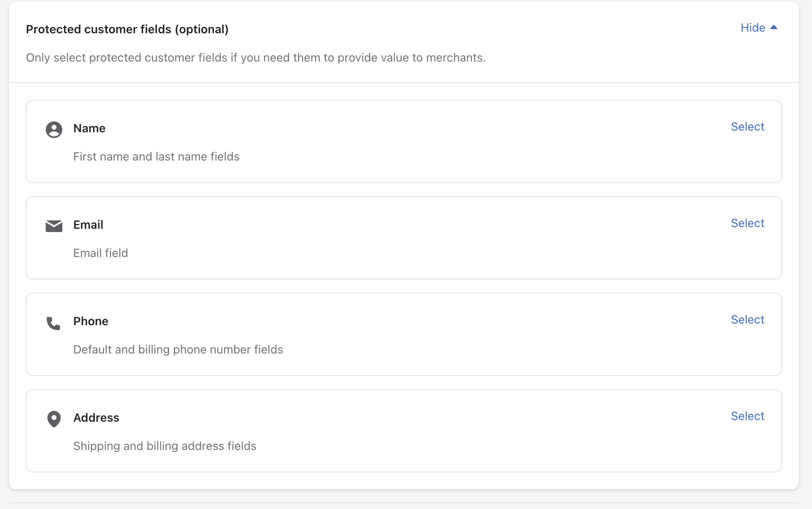Click the phone handset icon beside Phone
Screen dimensions: 812x509
coord(54,322)
